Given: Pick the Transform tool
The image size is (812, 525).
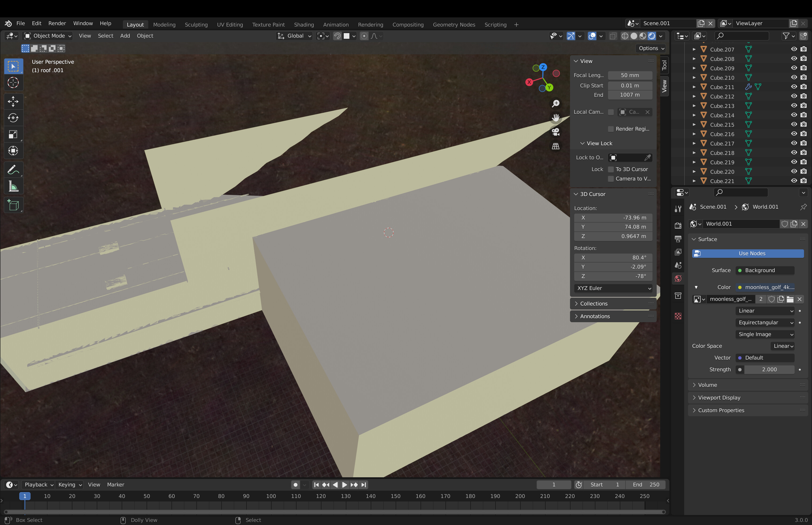Looking at the screenshot, I should click(x=13, y=151).
